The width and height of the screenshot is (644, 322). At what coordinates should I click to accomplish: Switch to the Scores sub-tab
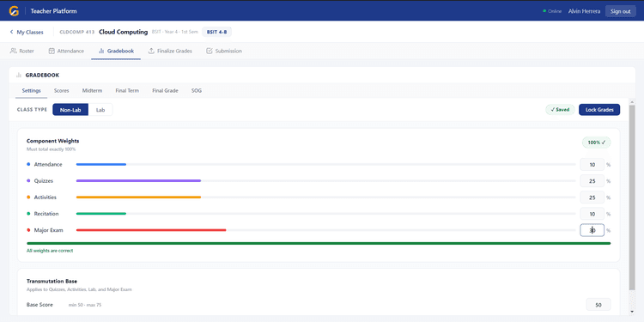pos(62,91)
